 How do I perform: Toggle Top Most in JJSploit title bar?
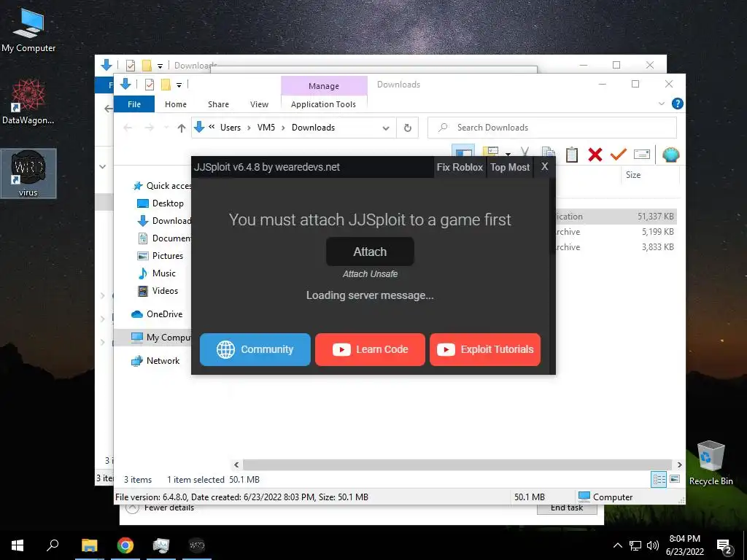pyautogui.click(x=510, y=167)
